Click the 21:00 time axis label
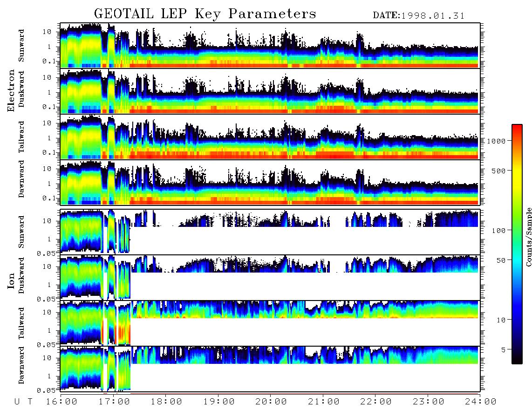532x410 pixels. (324, 402)
